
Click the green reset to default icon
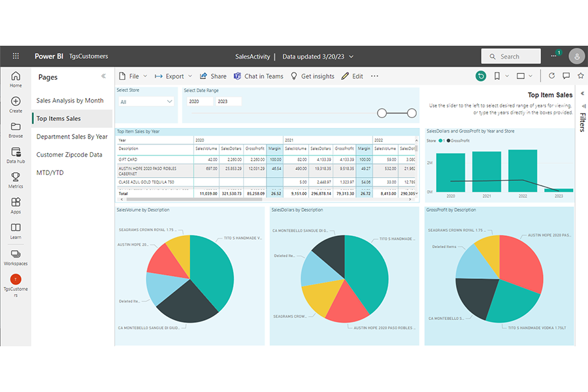tap(481, 76)
